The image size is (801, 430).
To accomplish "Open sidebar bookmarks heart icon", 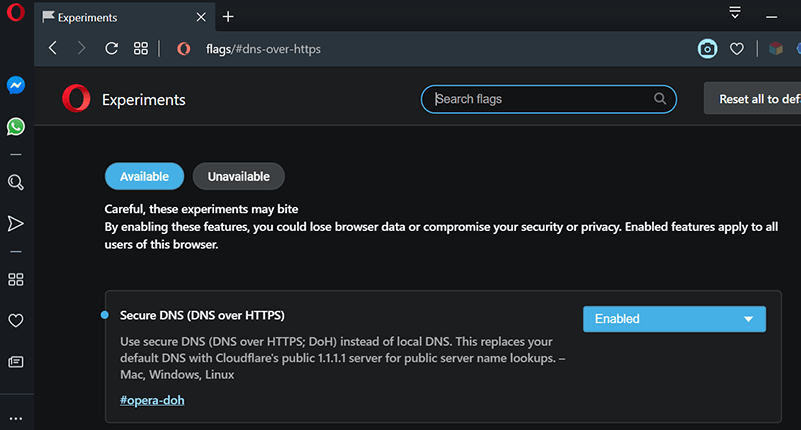I will [x=16, y=321].
